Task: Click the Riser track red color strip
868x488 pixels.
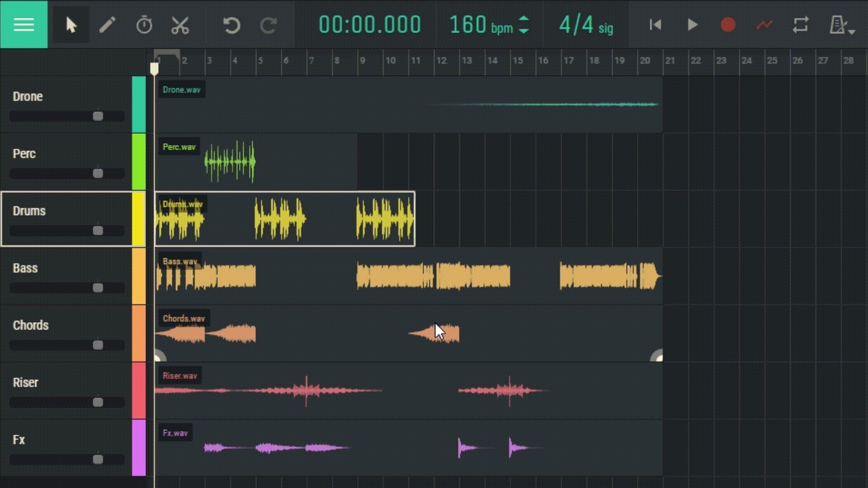Action: coord(139,390)
